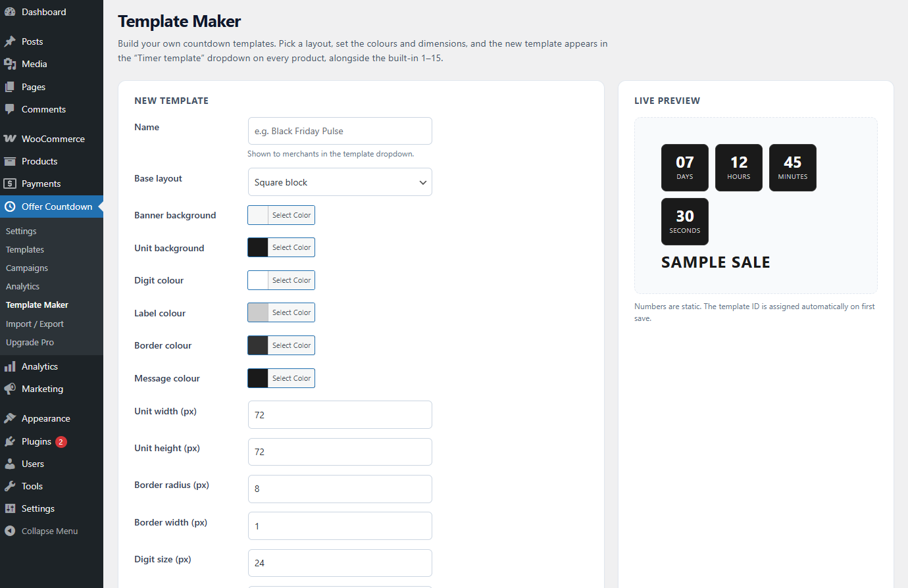This screenshot has height=588, width=908.
Task: Click the Posts pushpin icon
Action: tap(10, 41)
